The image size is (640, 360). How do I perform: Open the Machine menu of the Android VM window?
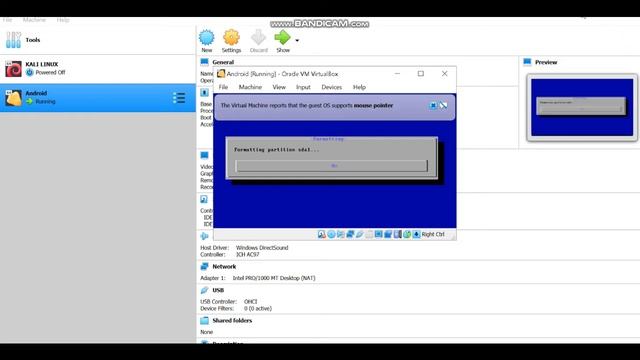[250, 87]
